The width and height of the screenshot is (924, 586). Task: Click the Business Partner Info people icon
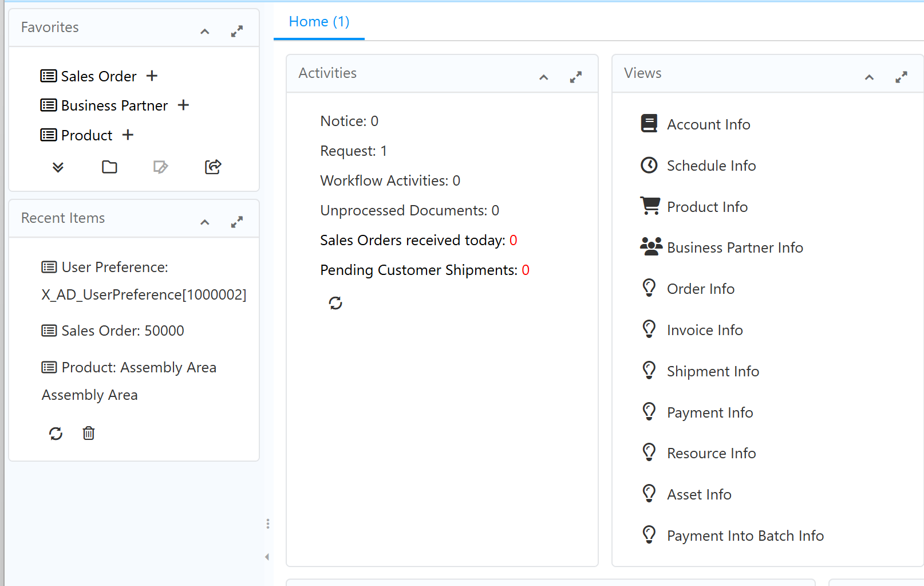[x=649, y=246]
